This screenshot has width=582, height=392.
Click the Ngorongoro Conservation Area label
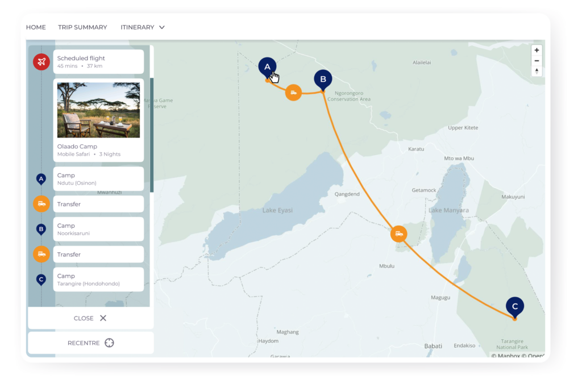tap(349, 96)
